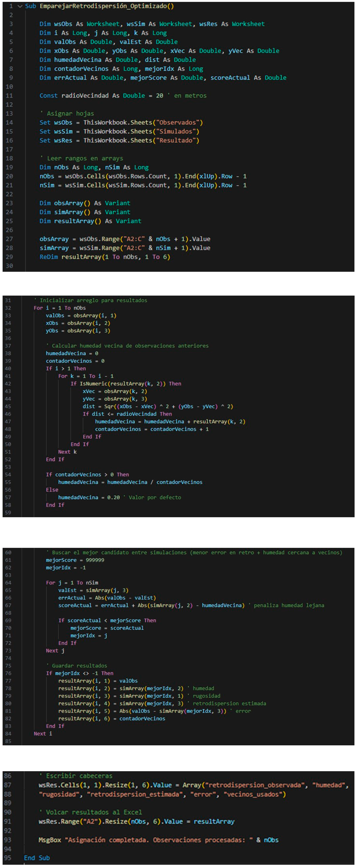Screen dimensions: 357x868
Task: Click 'humedadVecina = humedadVecina / contadorVecinos' line
Action: (130, 482)
